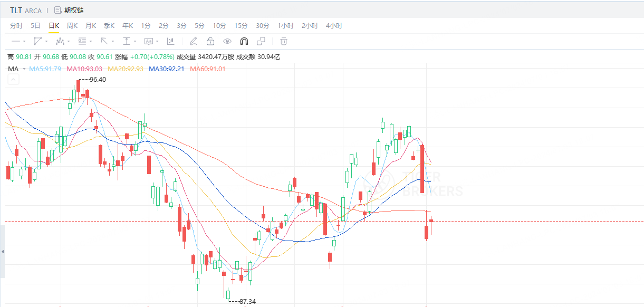Screen dimensions: 644x307
Task: Select the Fibonacci levels drawing tool
Action: (82, 41)
